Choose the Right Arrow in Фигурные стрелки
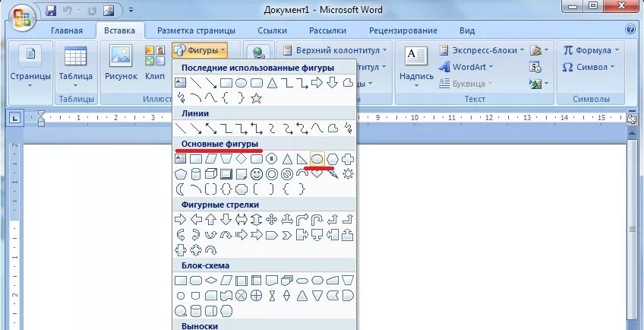The width and height of the screenshot is (644, 330). click(180, 219)
